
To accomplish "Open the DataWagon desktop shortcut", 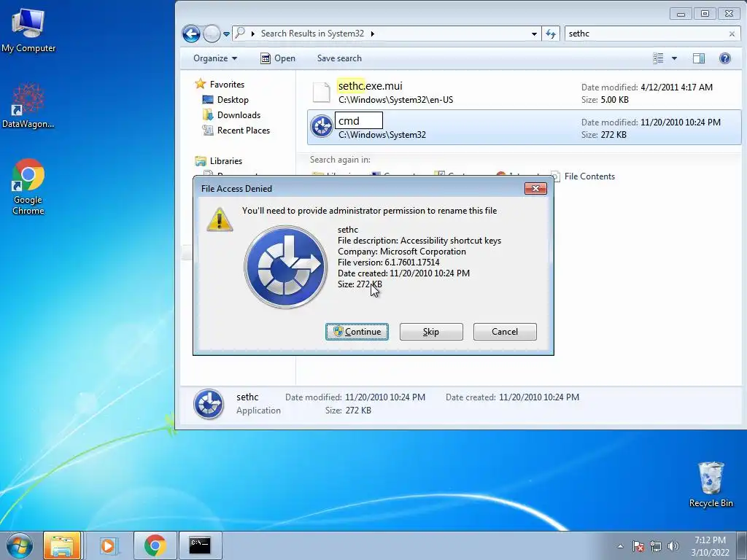I will click(28, 106).
